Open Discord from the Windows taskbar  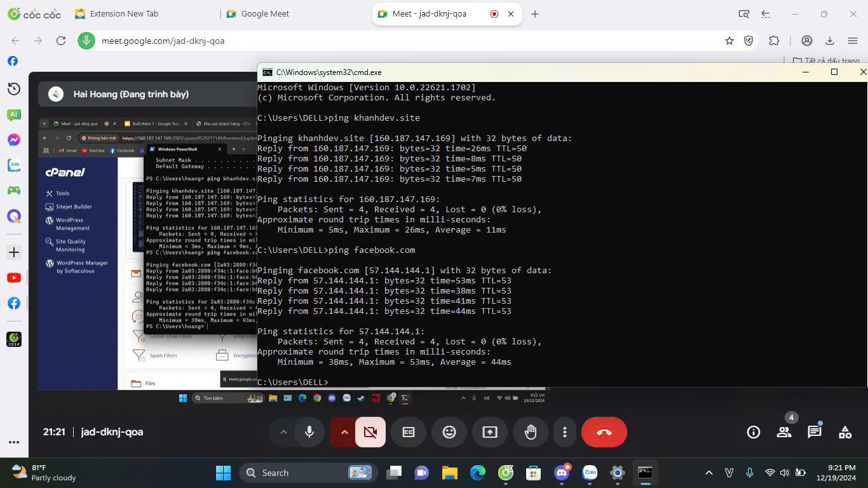(562, 473)
